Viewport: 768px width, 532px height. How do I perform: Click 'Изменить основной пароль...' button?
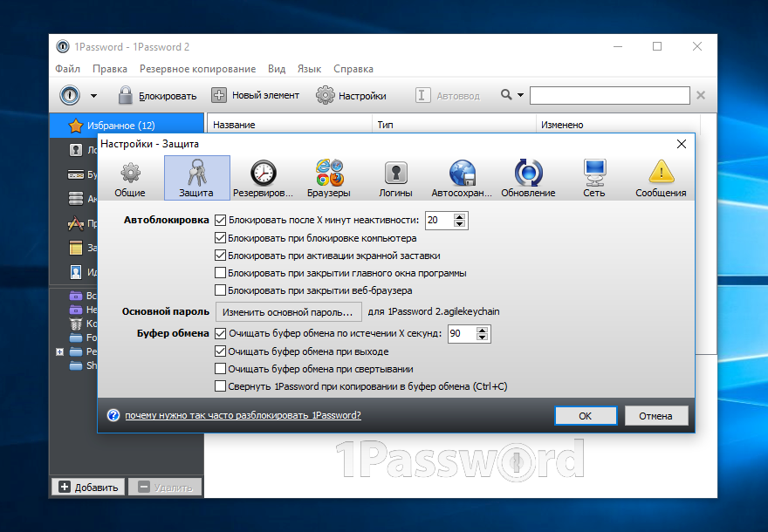coord(288,311)
